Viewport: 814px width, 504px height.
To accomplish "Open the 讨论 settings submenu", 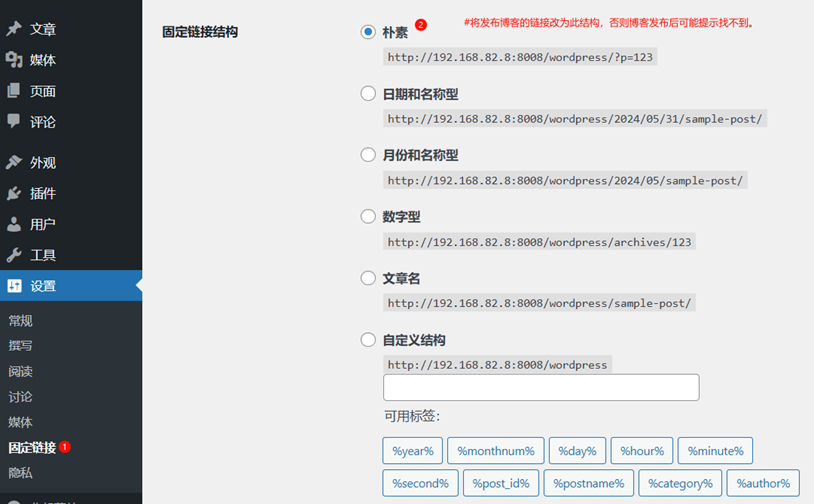I will tap(21, 397).
